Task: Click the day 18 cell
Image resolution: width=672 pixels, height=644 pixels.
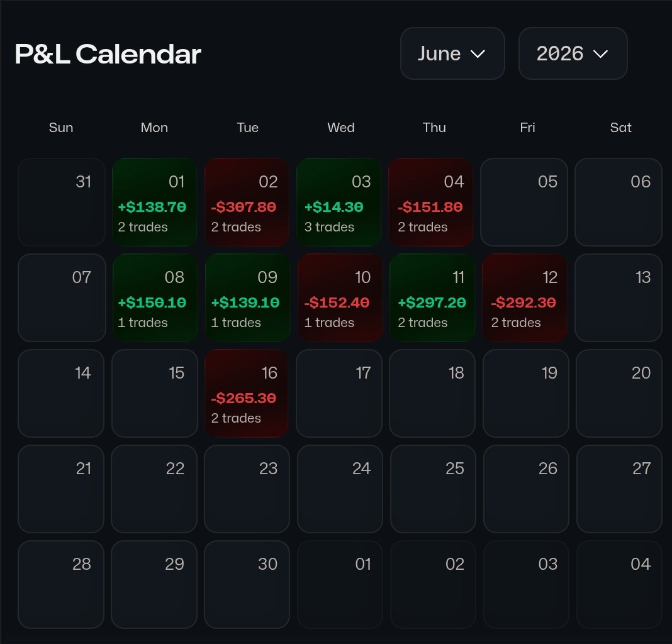Action: pos(432,393)
